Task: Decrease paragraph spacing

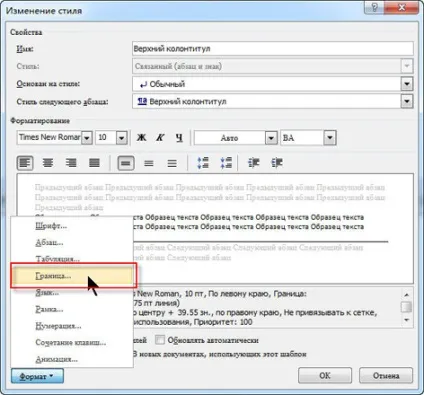Action: [226, 163]
